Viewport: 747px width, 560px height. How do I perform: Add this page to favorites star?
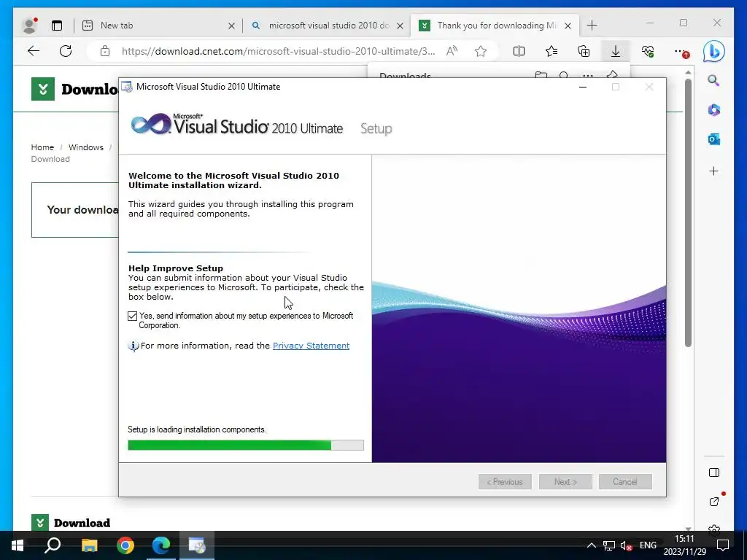(x=481, y=52)
